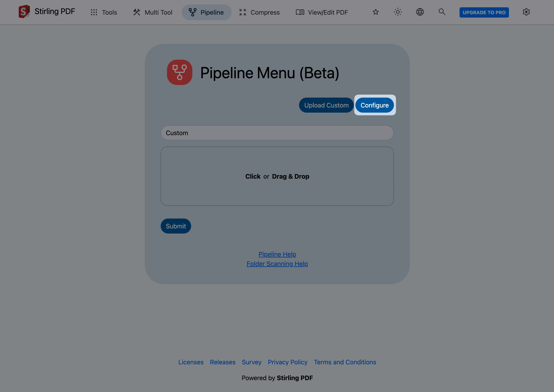Open the Tools grid icon
This screenshot has height=392, width=554.
point(94,12)
